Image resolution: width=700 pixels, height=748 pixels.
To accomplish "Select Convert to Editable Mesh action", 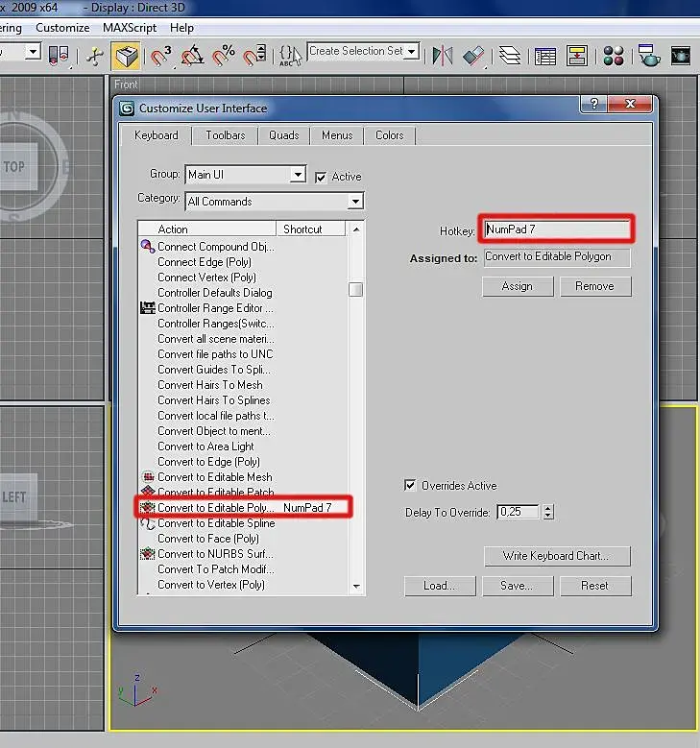I will [x=215, y=477].
